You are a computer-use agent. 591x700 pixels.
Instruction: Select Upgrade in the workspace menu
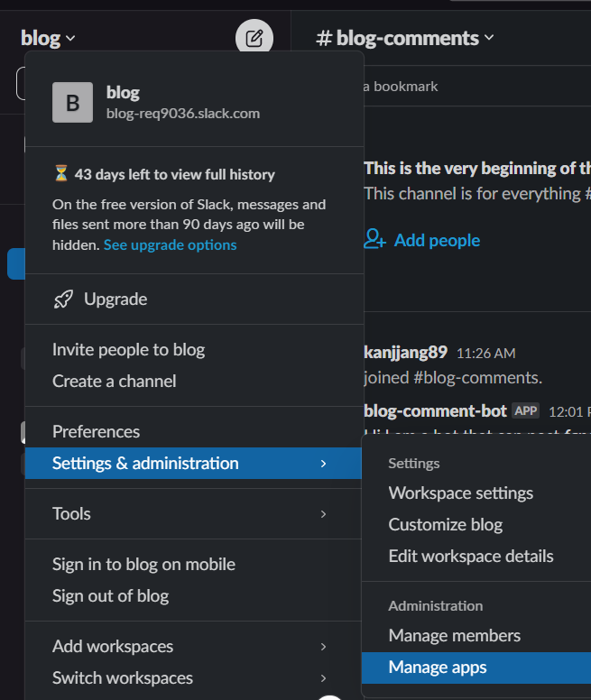point(194,299)
